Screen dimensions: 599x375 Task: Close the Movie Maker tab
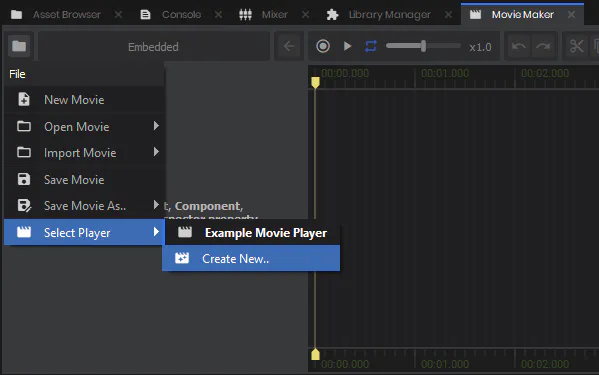pyautogui.click(x=571, y=15)
